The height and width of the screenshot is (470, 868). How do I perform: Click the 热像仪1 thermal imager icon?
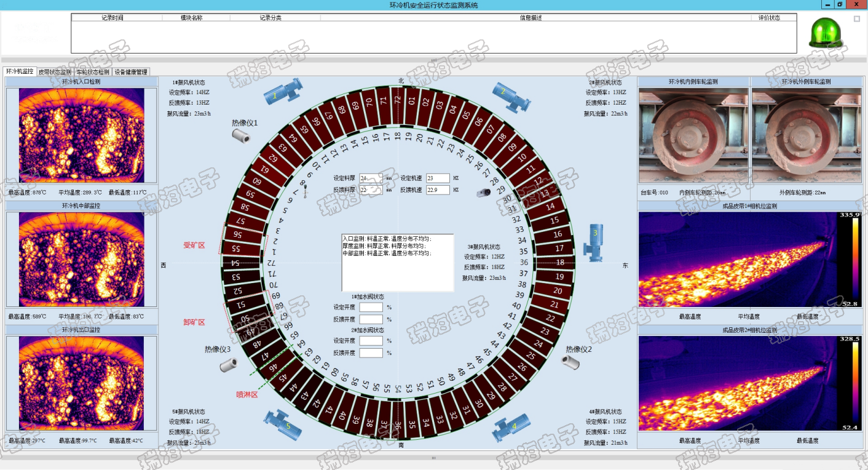pos(242,136)
